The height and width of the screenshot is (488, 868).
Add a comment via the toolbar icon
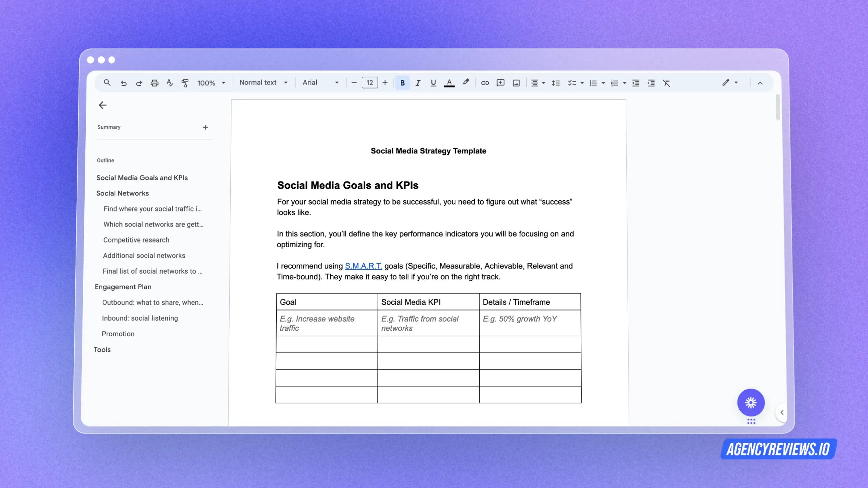[x=500, y=83]
